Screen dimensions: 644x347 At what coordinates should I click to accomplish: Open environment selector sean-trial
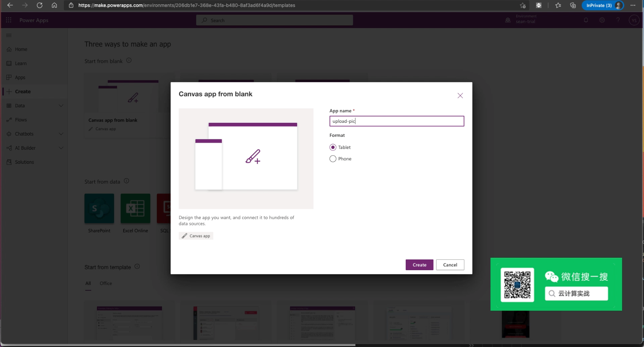click(x=521, y=19)
